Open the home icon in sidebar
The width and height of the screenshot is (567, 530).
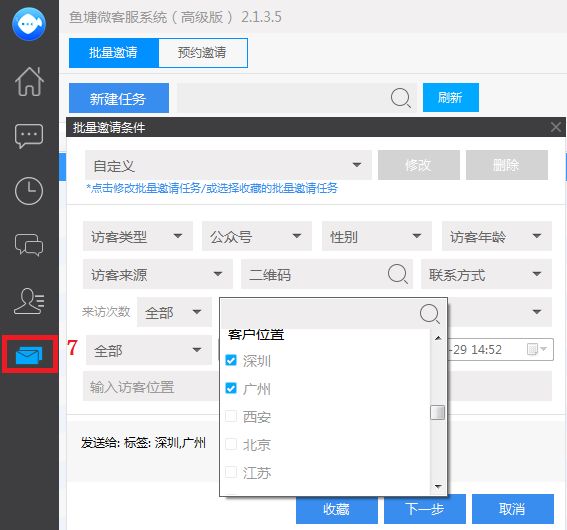click(29, 81)
